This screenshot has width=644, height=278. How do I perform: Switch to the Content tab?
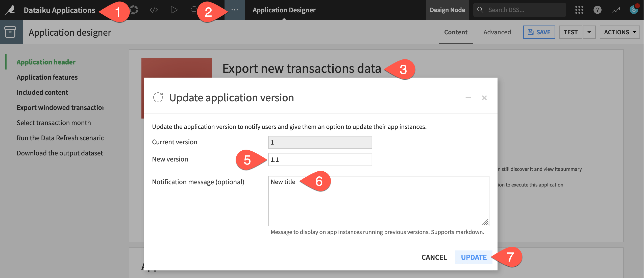pyautogui.click(x=456, y=32)
